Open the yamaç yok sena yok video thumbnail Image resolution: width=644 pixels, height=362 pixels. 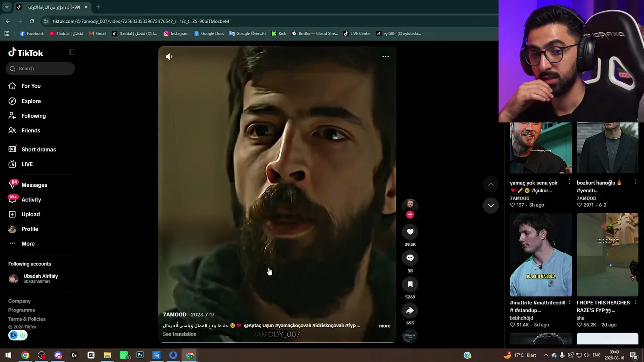541,148
